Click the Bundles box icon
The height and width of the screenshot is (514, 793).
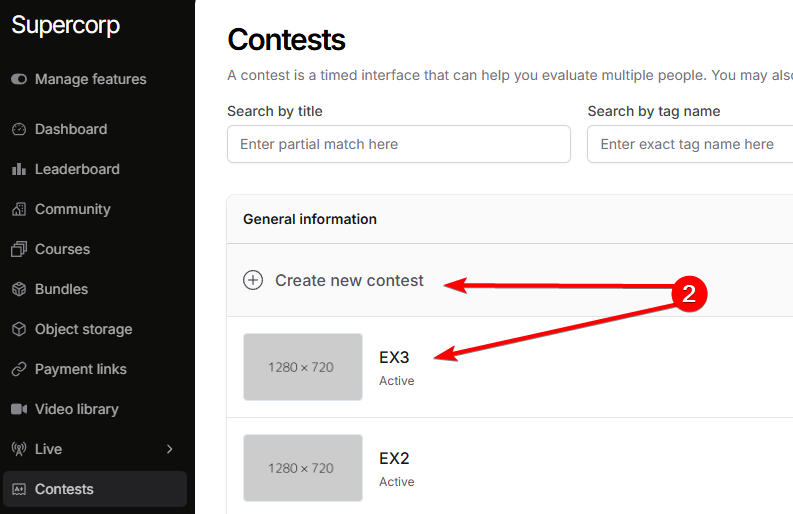click(x=18, y=289)
